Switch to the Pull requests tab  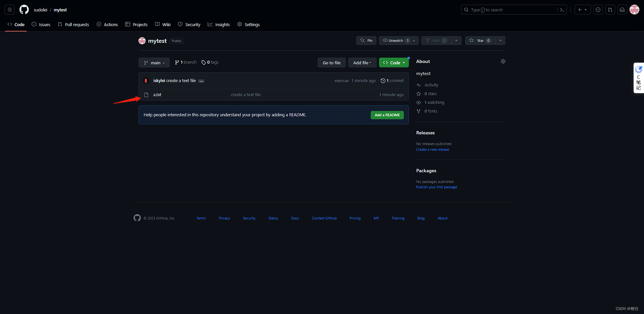(73, 24)
